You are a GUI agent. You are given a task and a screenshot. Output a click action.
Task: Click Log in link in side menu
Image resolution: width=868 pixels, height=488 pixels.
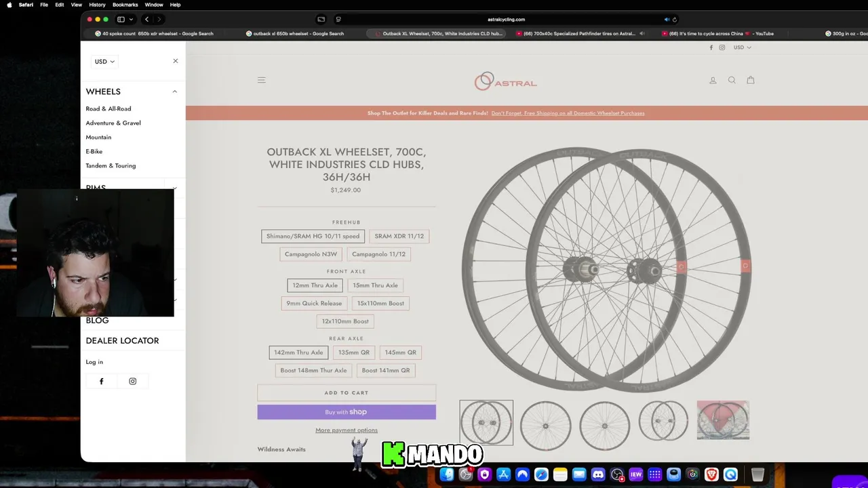point(94,362)
